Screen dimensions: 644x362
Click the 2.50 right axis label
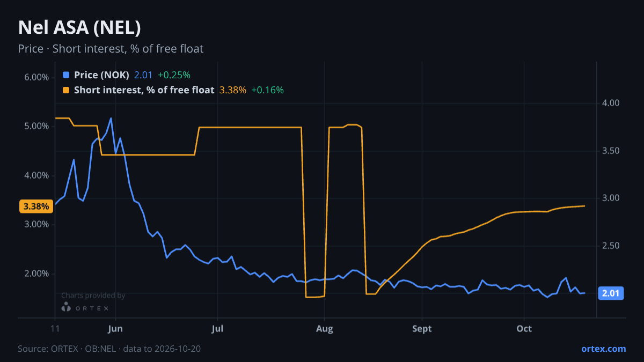[611, 246]
